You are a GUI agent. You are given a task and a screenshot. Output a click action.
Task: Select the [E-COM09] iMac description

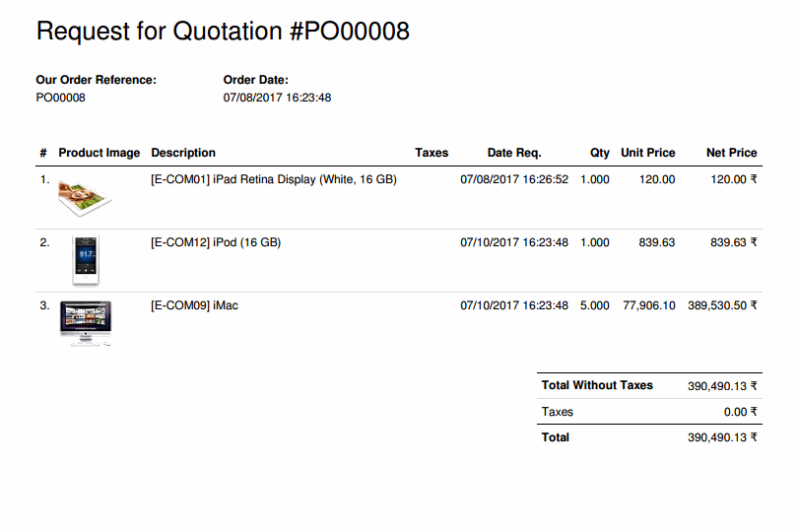point(194,305)
